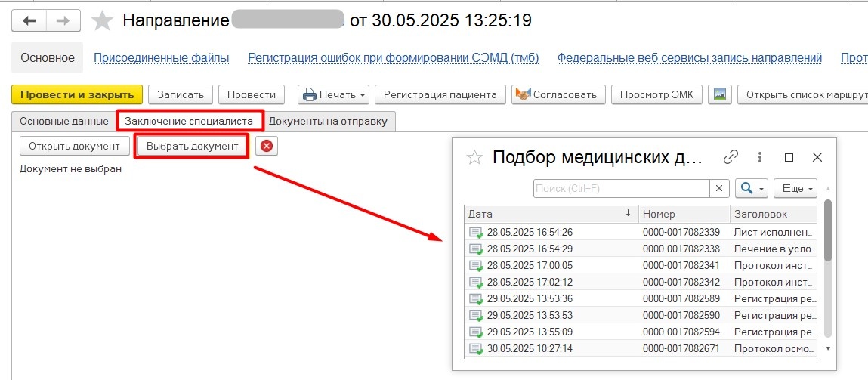The width and height of the screenshot is (868, 380).
Task: Click the image icon in the toolbar
Action: click(x=720, y=94)
